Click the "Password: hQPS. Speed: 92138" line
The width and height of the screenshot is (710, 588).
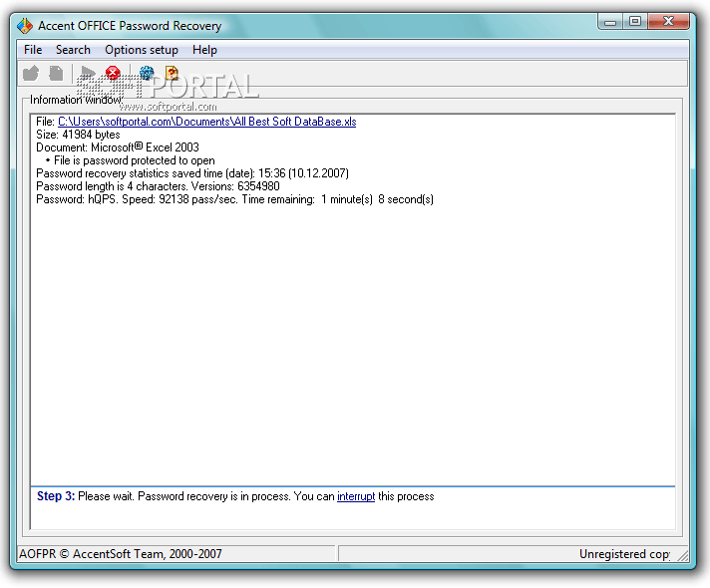[234, 199]
